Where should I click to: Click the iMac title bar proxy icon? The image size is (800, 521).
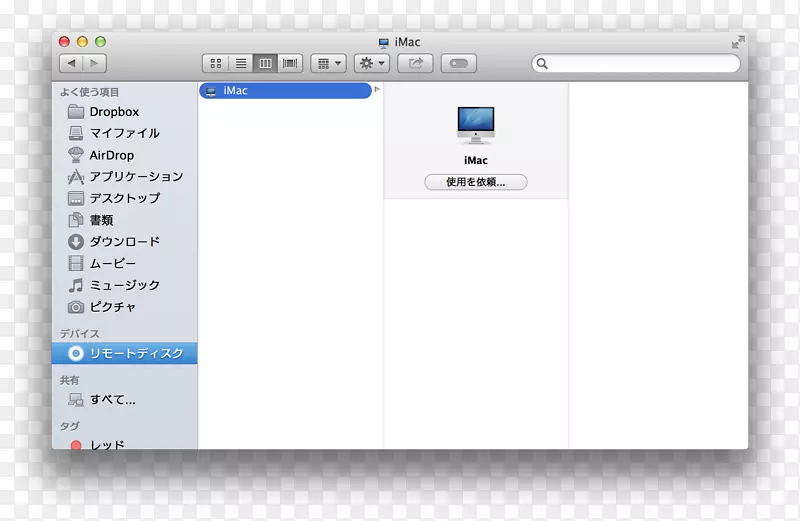coord(384,42)
